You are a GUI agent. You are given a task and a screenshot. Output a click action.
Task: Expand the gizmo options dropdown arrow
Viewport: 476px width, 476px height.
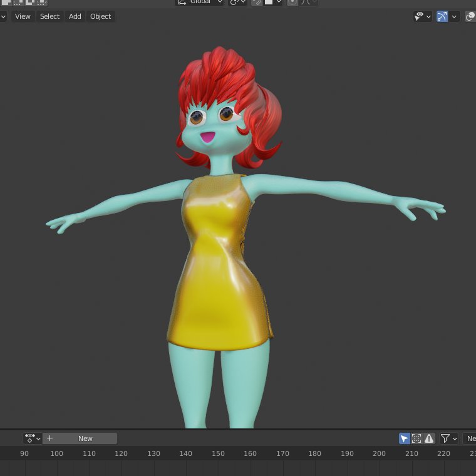pyautogui.click(x=455, y=16)
